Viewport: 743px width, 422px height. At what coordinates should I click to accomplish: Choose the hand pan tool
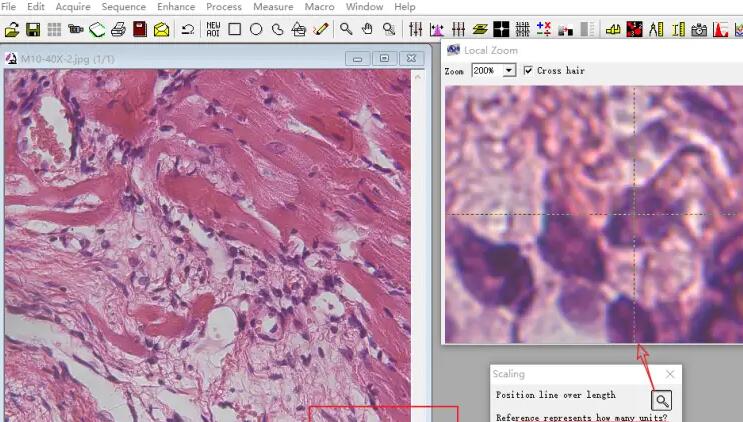click(368, 30)
